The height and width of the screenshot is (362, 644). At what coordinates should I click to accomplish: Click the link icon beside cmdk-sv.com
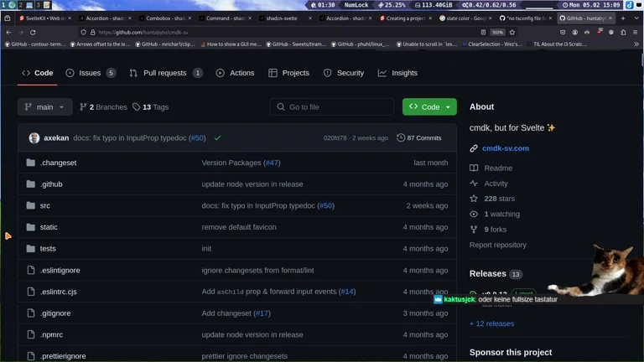tap(474, 148)
